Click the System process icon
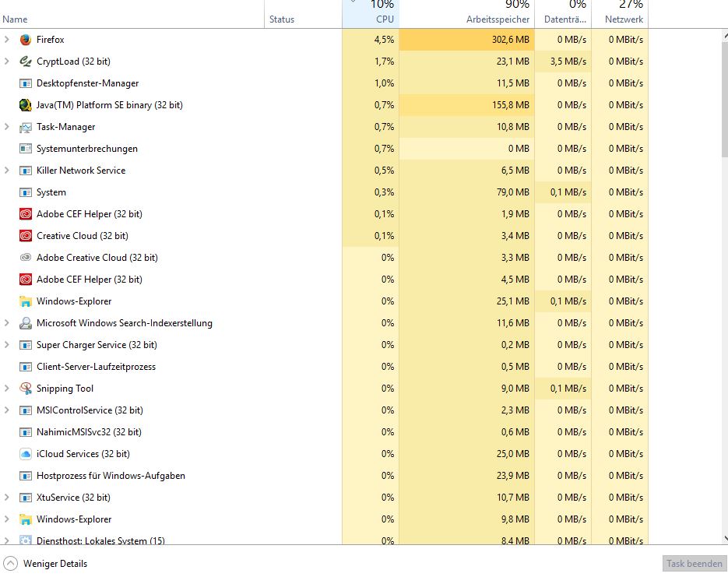The height and width of the screenshot is (577, 728). coord(26,192)
